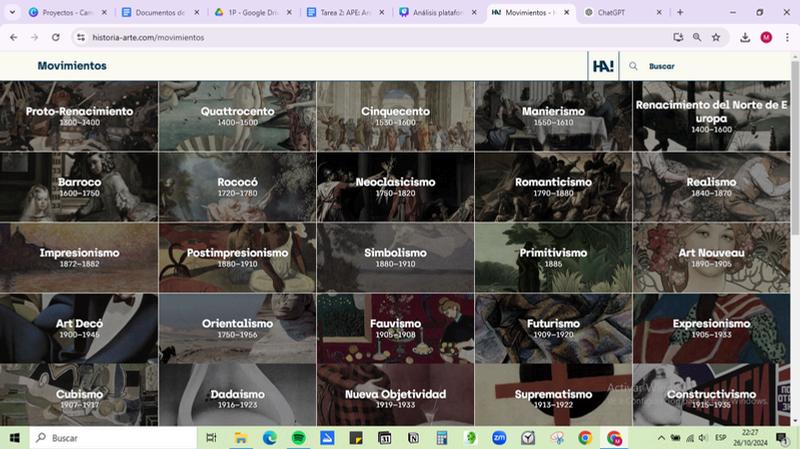
Task: Expand the tab search dropdown
Action: pos(12,12)
